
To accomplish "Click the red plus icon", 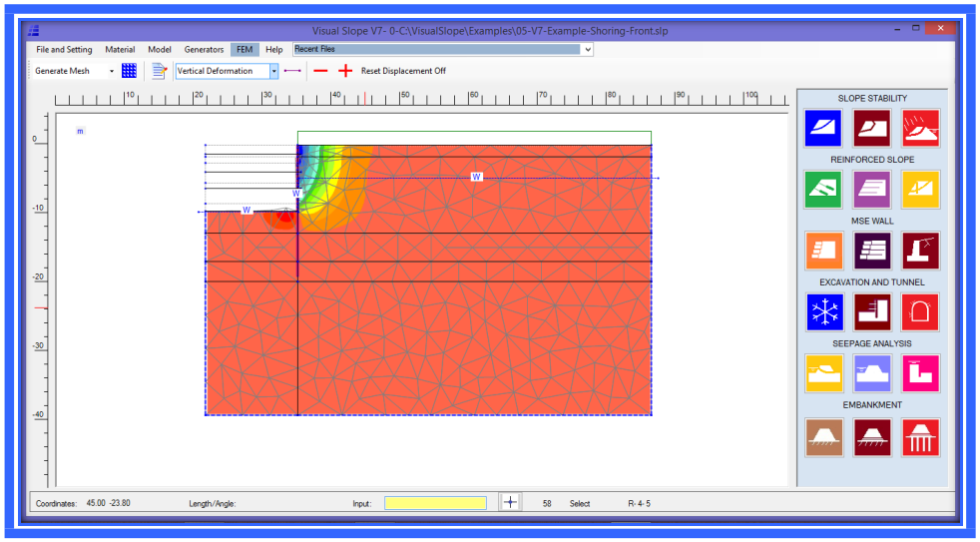I will (x=345, y=71).
